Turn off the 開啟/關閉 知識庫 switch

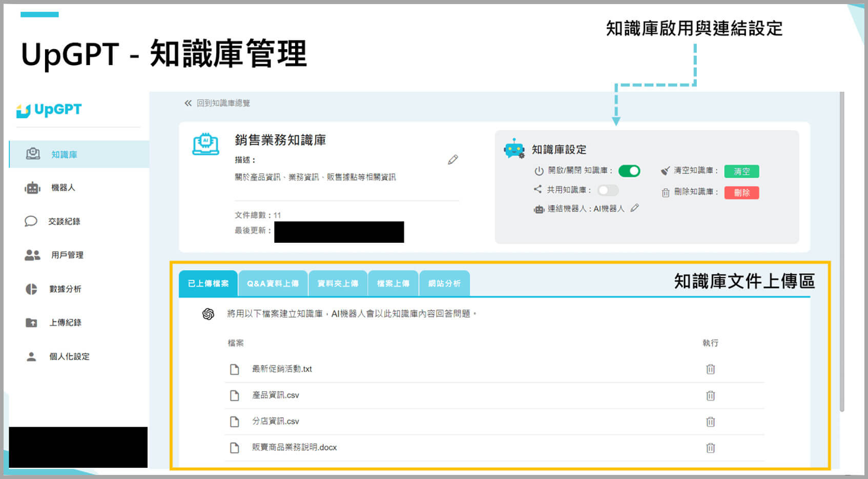coord(629,171)
